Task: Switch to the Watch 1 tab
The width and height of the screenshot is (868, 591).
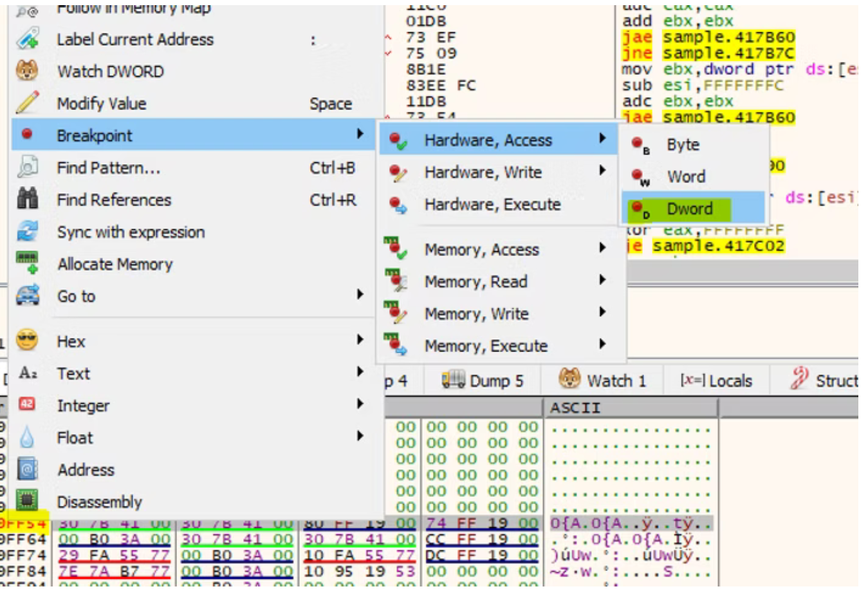Action: tap(603, 380)
